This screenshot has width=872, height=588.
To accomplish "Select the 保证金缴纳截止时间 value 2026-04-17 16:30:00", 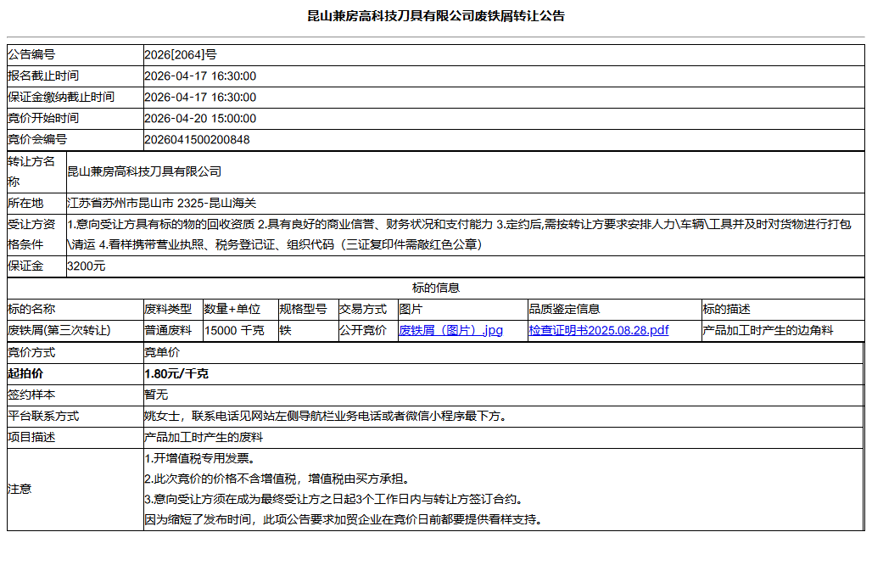I will (x=200, y=98).
